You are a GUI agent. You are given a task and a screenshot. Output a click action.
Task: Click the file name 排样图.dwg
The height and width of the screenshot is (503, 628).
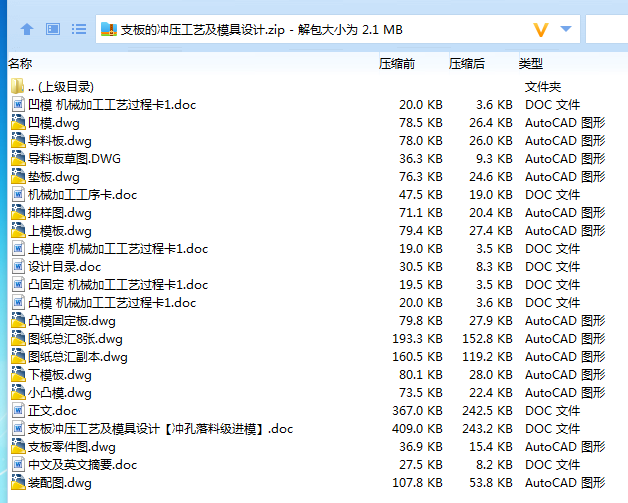click(x=60, y=213)
